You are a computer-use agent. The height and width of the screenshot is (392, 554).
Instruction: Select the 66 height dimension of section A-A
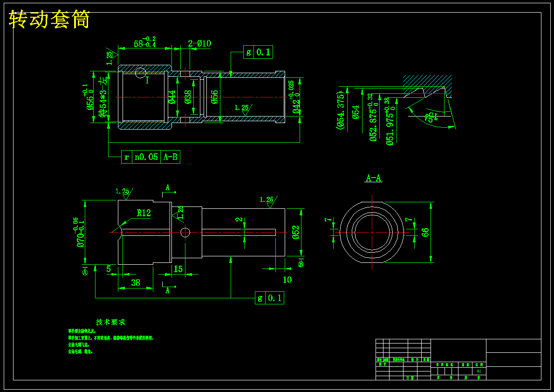pyautogui.click(x=425, y=232)
